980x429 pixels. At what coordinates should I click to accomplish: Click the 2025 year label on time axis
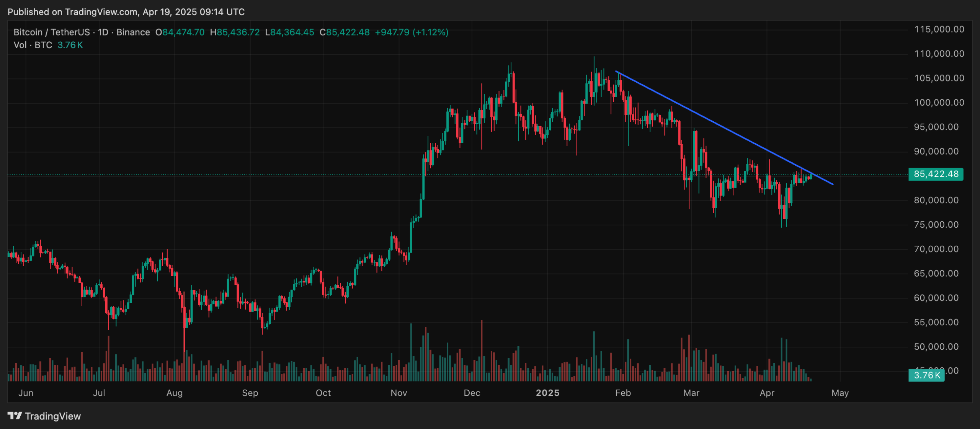tap(547, 393)
